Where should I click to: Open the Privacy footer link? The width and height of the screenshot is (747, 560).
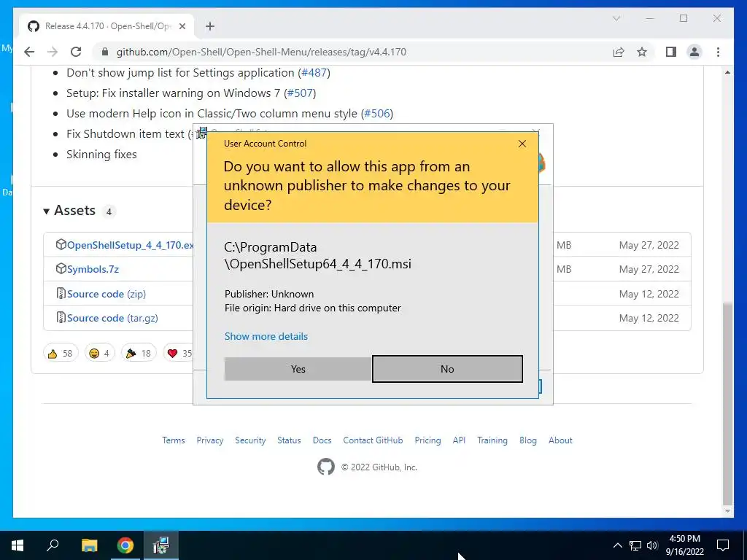click(210, 440)
